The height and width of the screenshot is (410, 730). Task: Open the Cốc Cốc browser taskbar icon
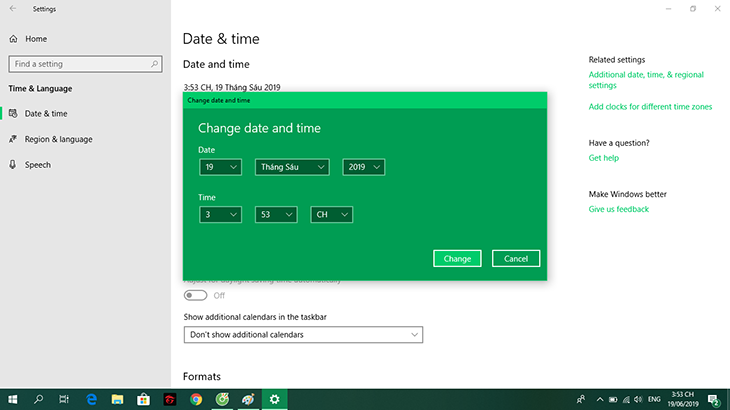[x=222, y=399]
